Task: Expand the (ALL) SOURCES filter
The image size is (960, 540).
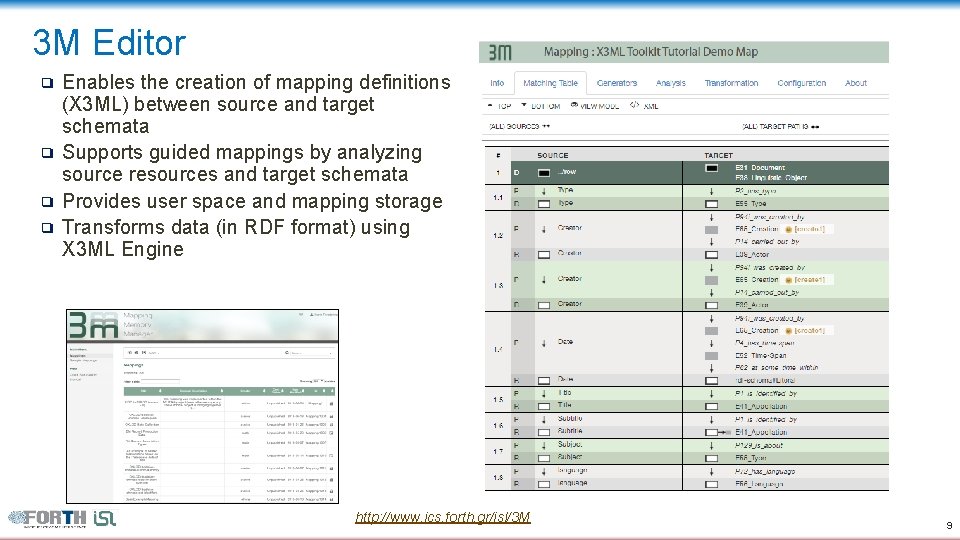Action: click(x=519, y=126)
